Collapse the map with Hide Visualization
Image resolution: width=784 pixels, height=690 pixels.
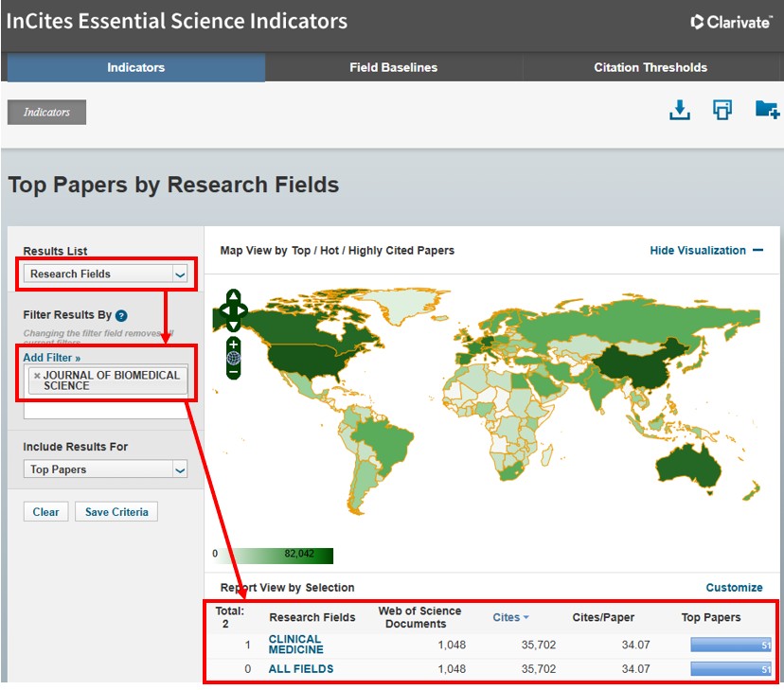point(706,250)
